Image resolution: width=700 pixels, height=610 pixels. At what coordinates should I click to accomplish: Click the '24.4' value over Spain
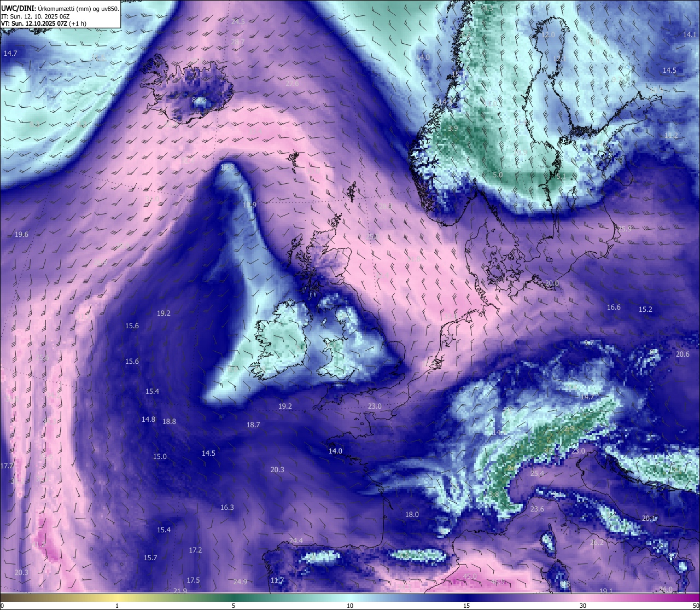pyautogui.click(x=296, y=541)
